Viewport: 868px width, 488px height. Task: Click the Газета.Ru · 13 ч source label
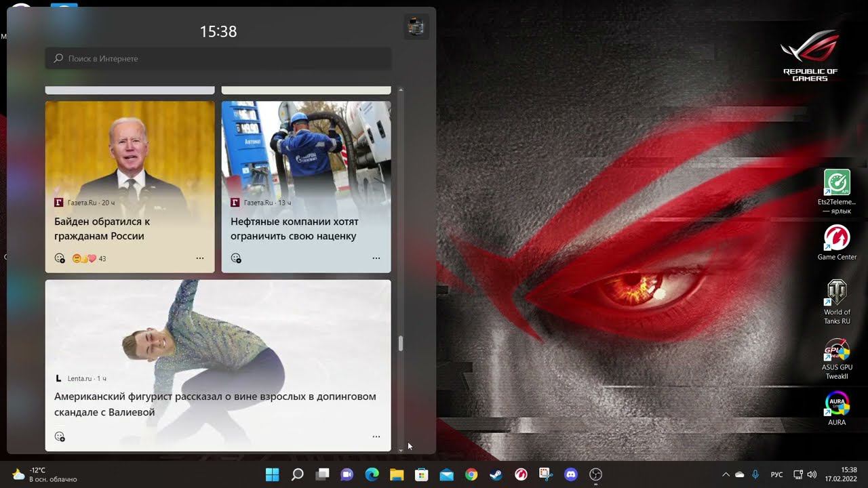pyautogui.click(x=261, y=203)
